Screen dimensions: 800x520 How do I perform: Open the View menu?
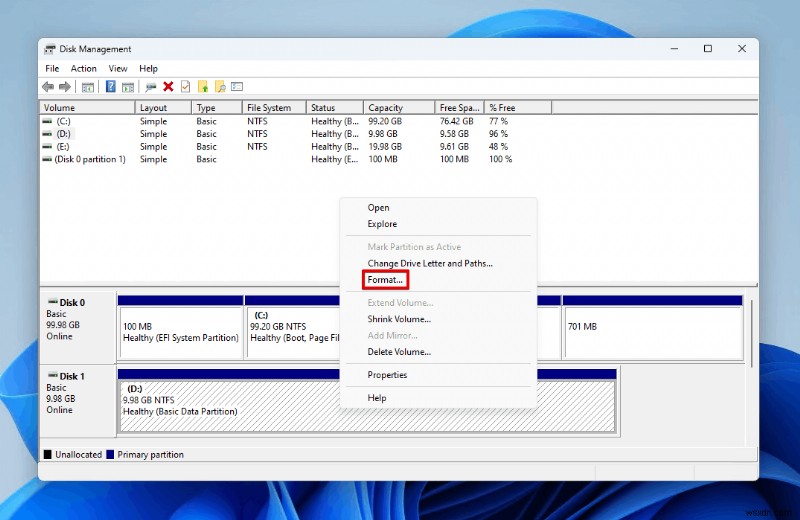tap(118, 68)
